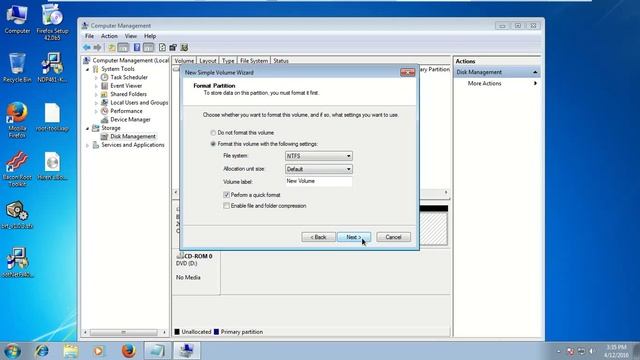Select the Recycle Bin desktop icon
This screenshot has width=640, height=360.
17,68
